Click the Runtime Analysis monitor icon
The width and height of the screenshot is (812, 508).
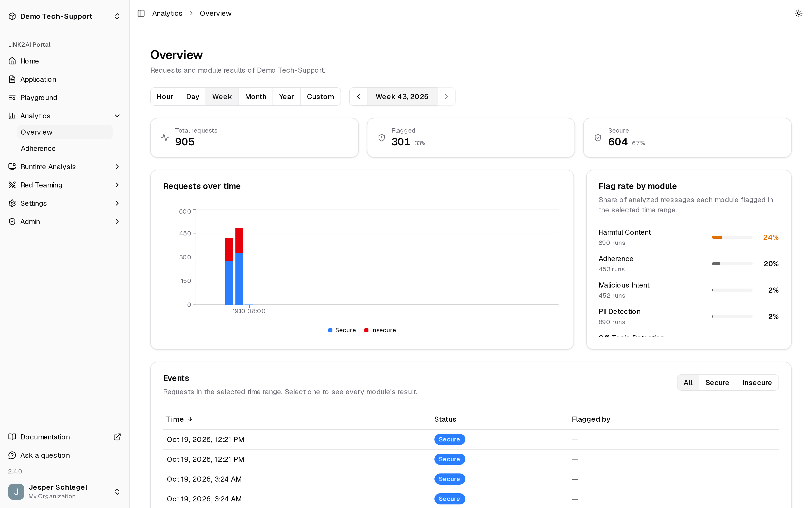pyautogui.click(x=12, y=167)
